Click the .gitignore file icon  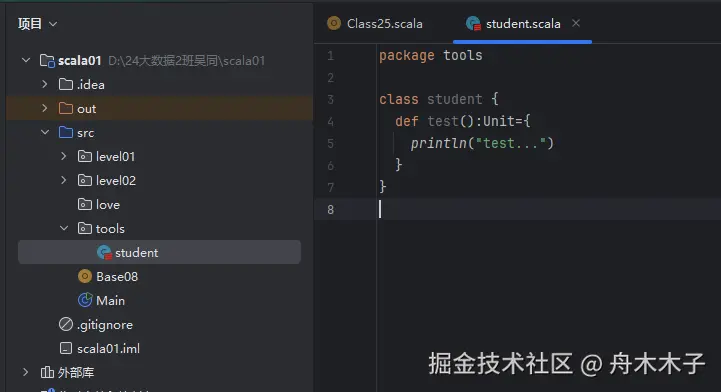[66, 324]
